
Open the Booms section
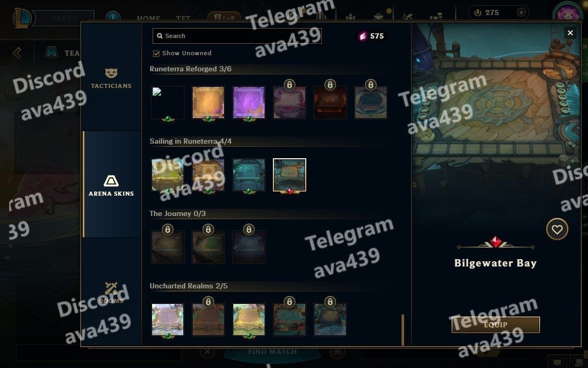pyautogui.click(x=111, y=293)
